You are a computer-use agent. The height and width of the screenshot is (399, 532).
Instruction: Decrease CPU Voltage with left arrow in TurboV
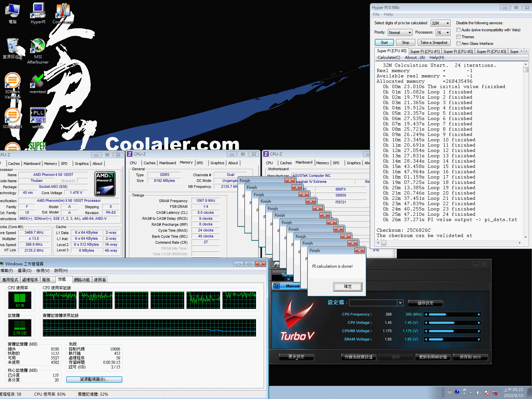pyautogui.click(x=426, y=323)
